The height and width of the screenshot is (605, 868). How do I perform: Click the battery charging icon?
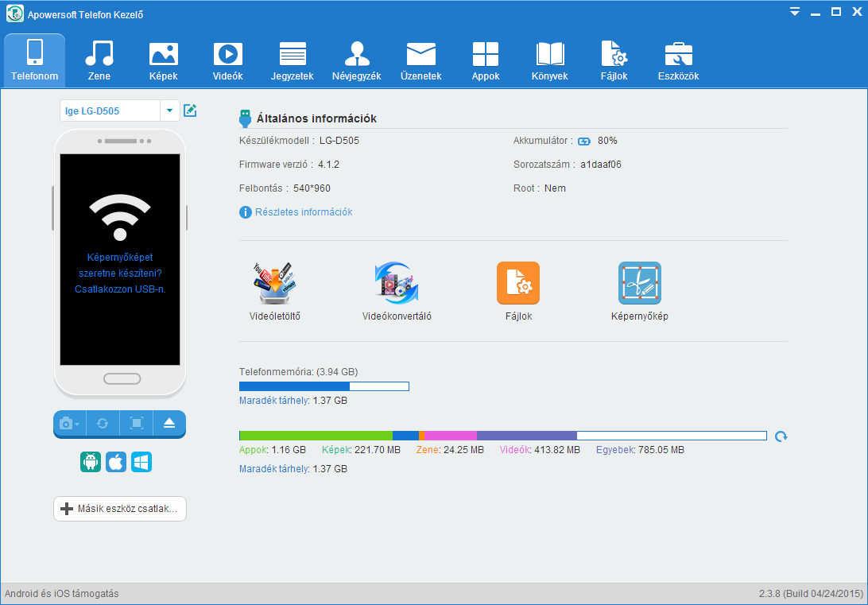(x=584, y=142)
